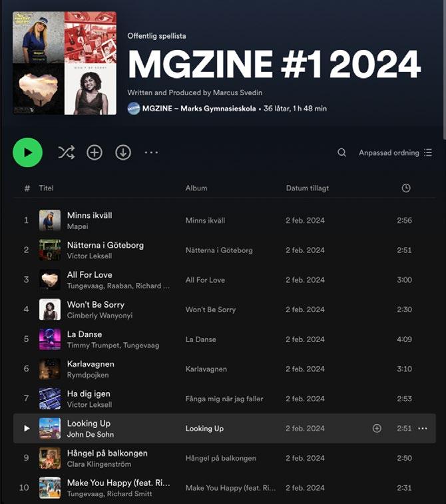
Task: Select Nätterna i Göteborg track title
Action: point(105,245)
